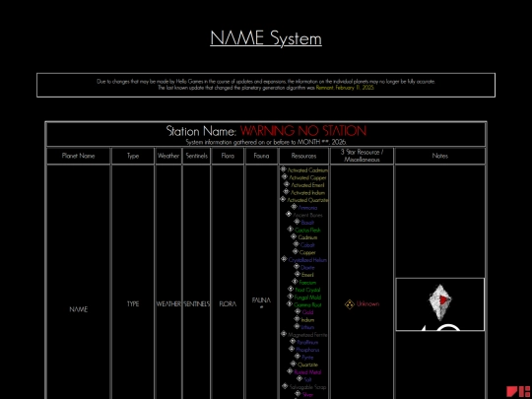Click the FLORA cell in planet row

[x=228, y=304]
